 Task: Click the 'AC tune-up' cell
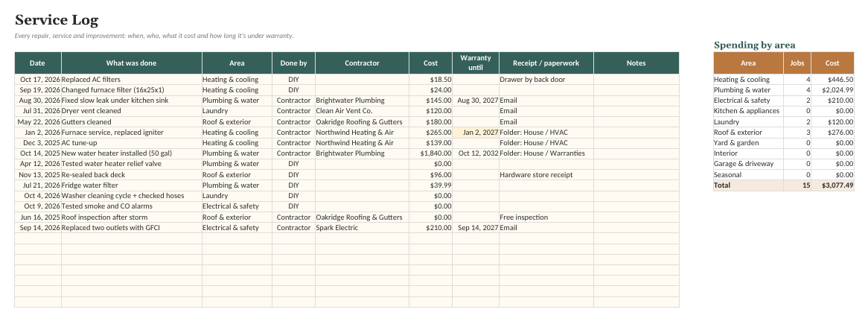click(131, 143)
